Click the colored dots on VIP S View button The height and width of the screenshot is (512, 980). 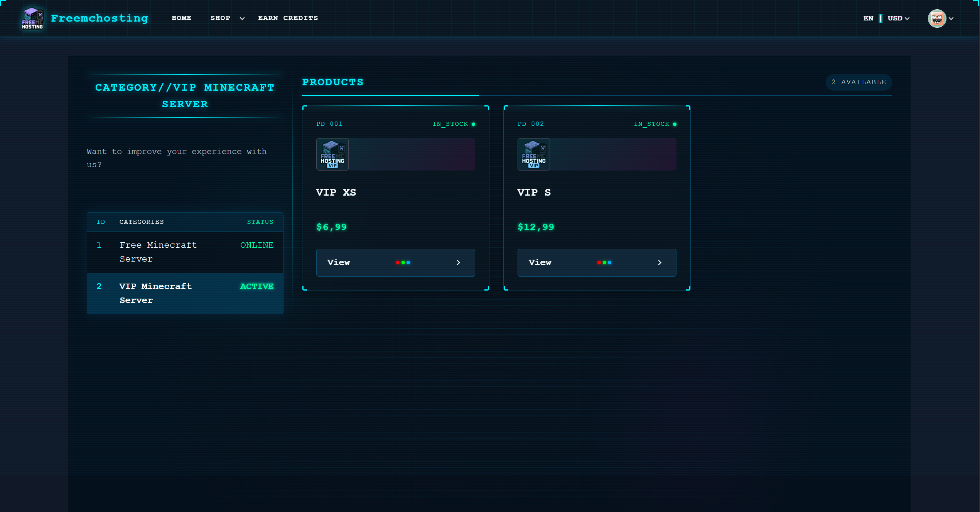click(x=604, y=263)
